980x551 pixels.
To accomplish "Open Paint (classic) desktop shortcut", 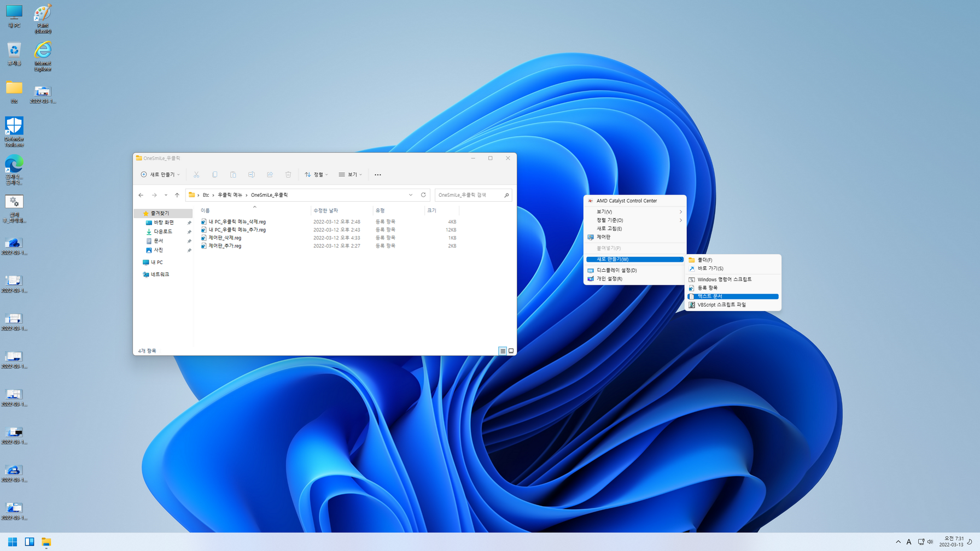I will point(43,19).
